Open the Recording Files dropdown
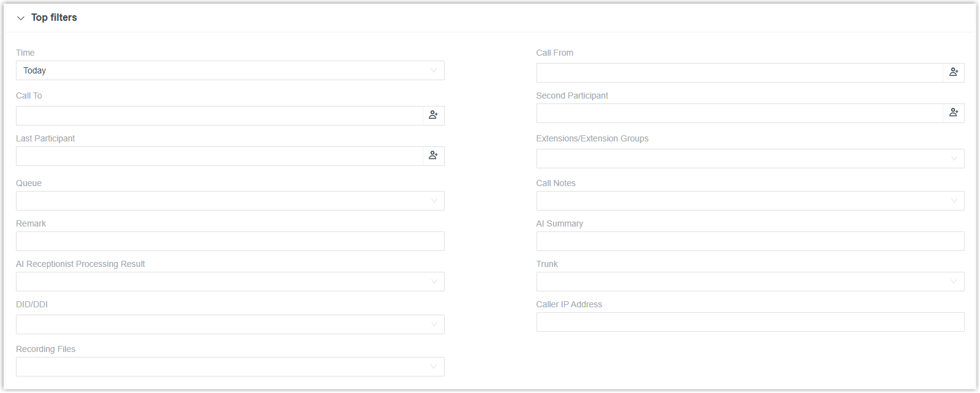This screenshot has height=393, width=980. click(230, 367)
